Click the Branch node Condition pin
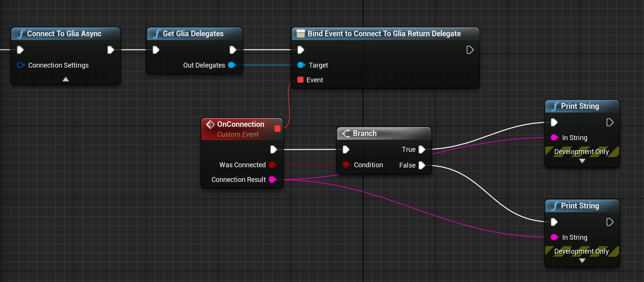Screen dimensions: 644x282 [x=346, y=165]
